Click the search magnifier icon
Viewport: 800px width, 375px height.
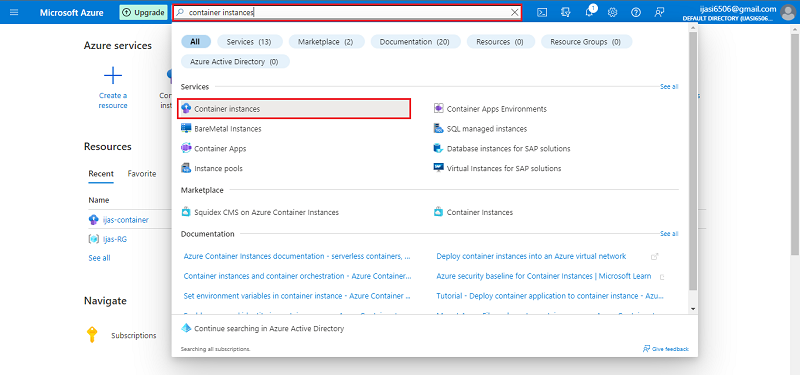pos(180,13)
